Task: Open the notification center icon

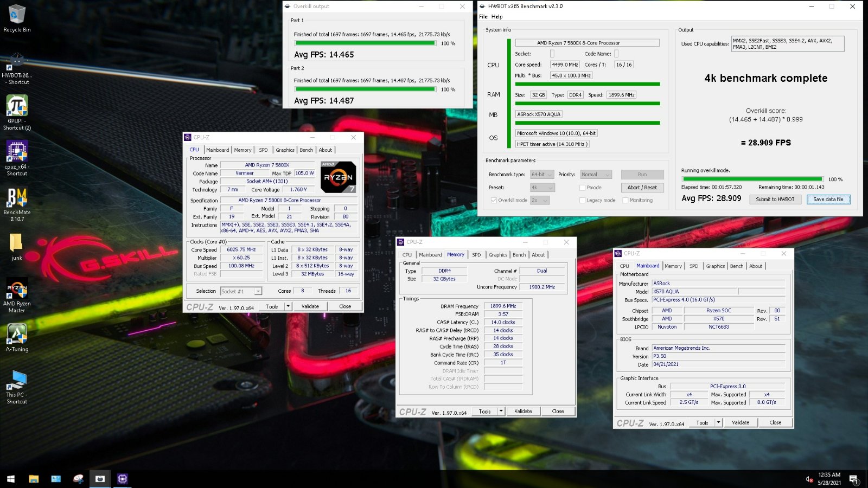Action: click(853, 479)
